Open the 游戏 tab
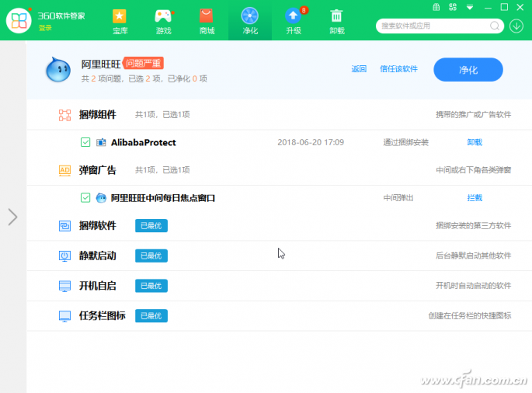The image size is (532, 393). tap(164, 22)
